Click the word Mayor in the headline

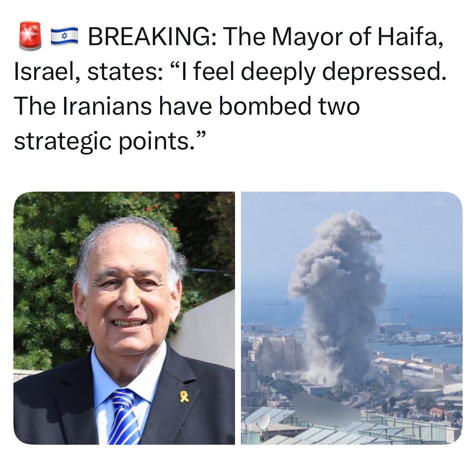click(307, 37)
